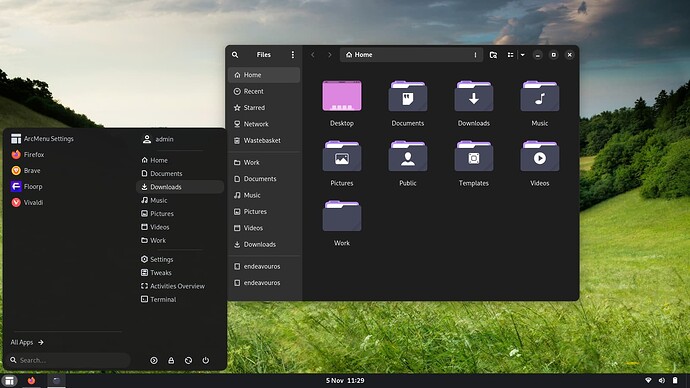The image size is (690, 388).
Task: Open Starred in Files sidebar
Action: click(264, 108)
